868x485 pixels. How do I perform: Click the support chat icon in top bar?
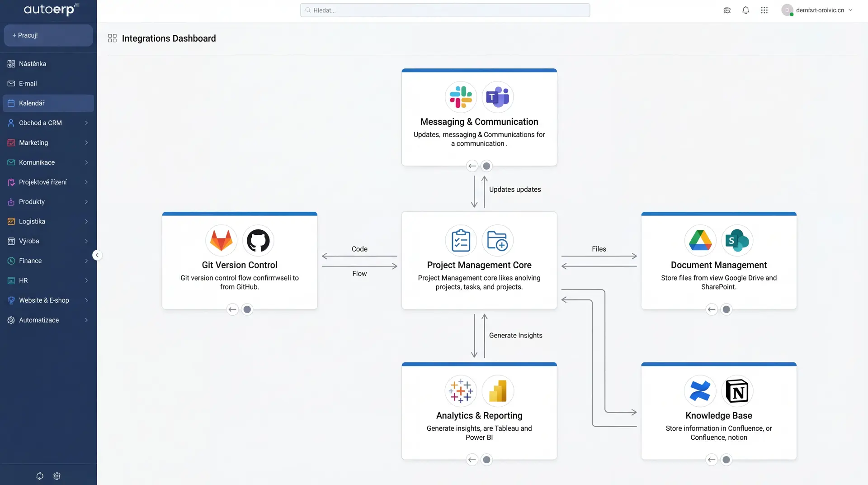tap(727, 10)
